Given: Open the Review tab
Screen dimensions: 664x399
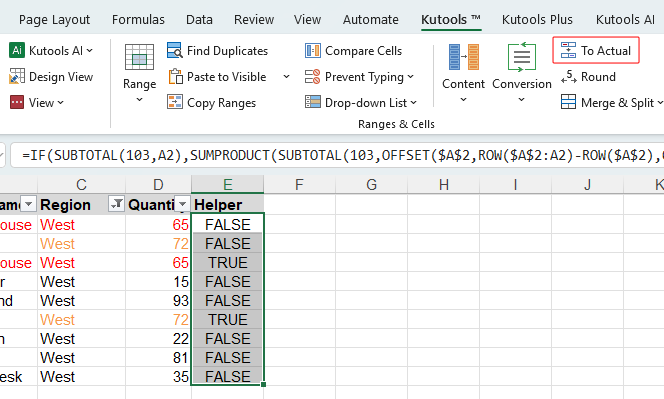Looking at the screenshot, I should [254, 19].
